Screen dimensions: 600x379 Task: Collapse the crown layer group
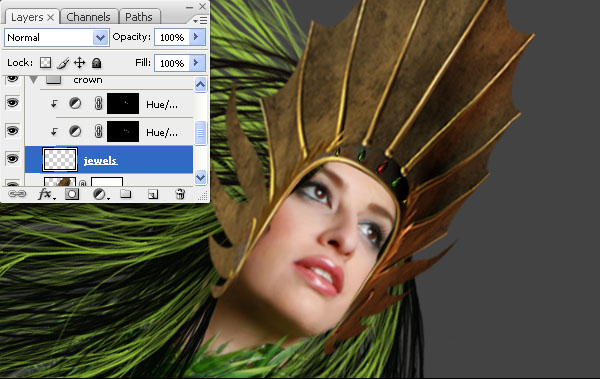pyautogui.click(x=34, y=80)
